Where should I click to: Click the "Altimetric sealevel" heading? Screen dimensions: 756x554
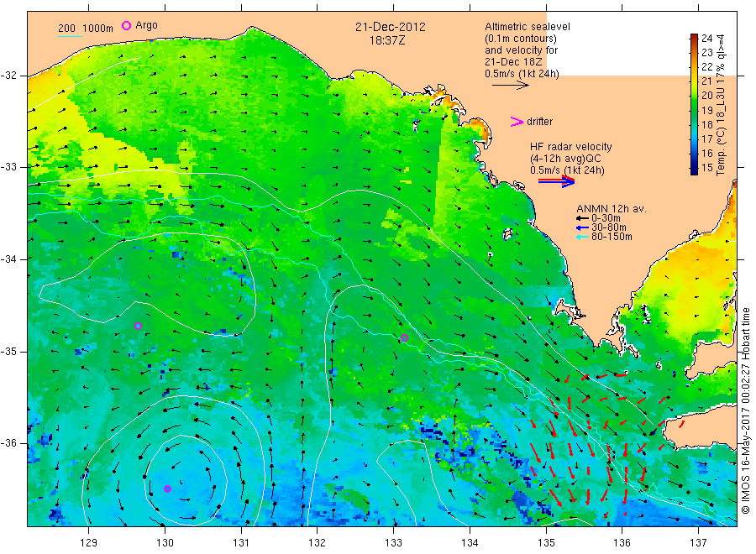click(x=528, y=27)
